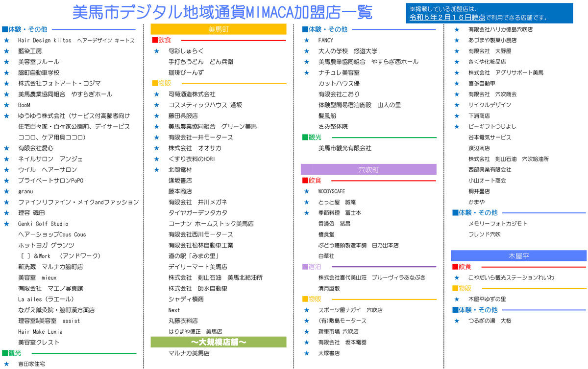The image size is (588, 369).
Task: Click メモリーフォトカジモト
Action: coord(498,224)
